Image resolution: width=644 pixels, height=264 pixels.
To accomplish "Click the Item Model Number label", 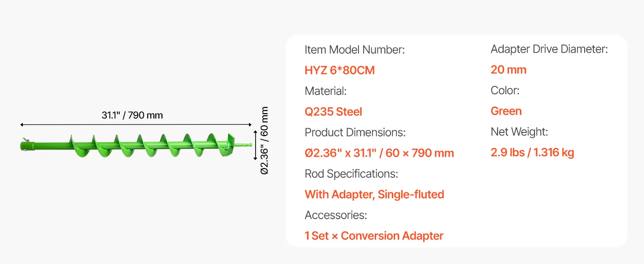I will pos(355,50).
